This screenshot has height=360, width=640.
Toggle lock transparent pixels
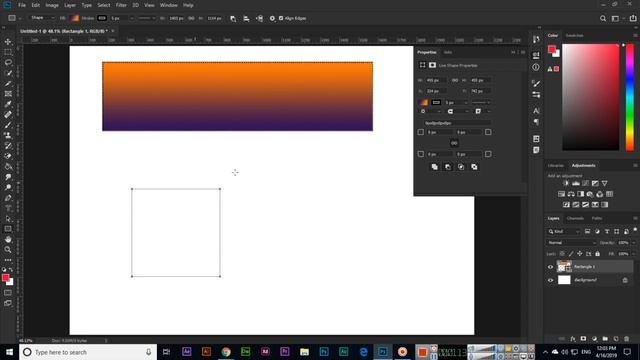pyautogui.click(x=562, y=254)
